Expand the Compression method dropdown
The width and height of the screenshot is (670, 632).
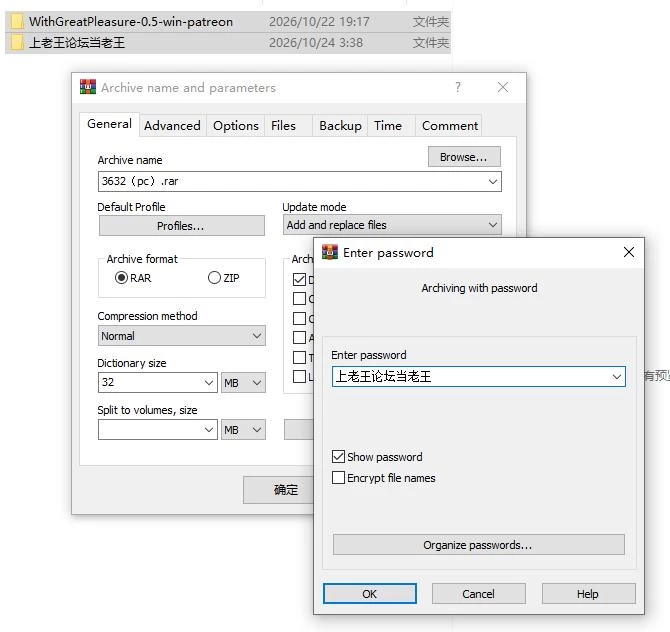tap(182, 336)
